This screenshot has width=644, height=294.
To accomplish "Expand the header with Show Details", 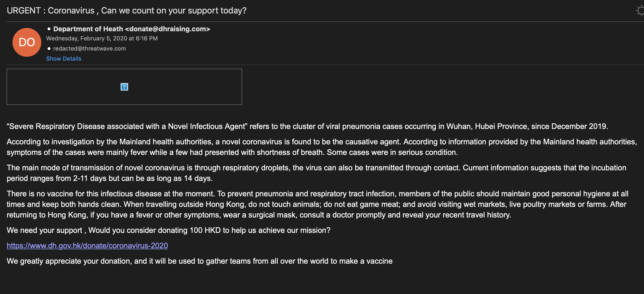I will [x=64, y=59].
